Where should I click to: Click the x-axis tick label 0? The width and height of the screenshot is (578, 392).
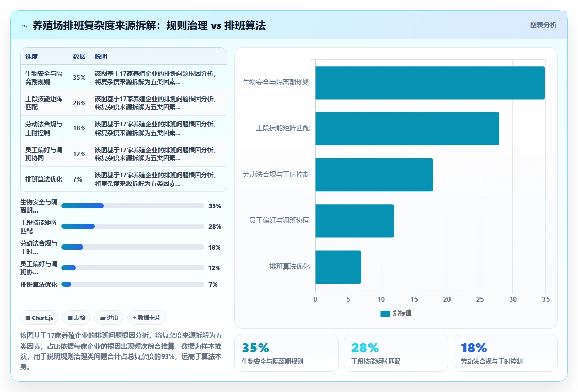coord(315,299)
